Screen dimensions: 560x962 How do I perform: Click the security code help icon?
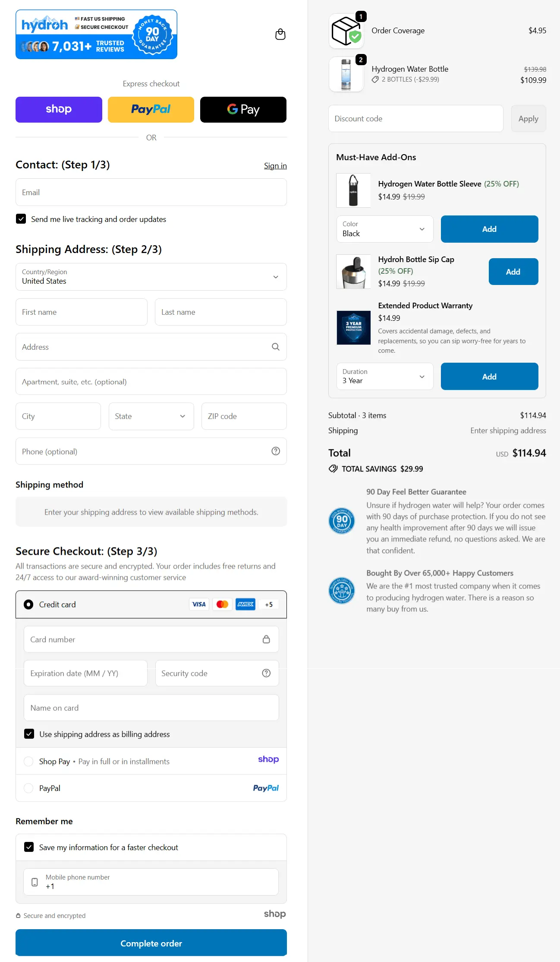pos(266,673)
